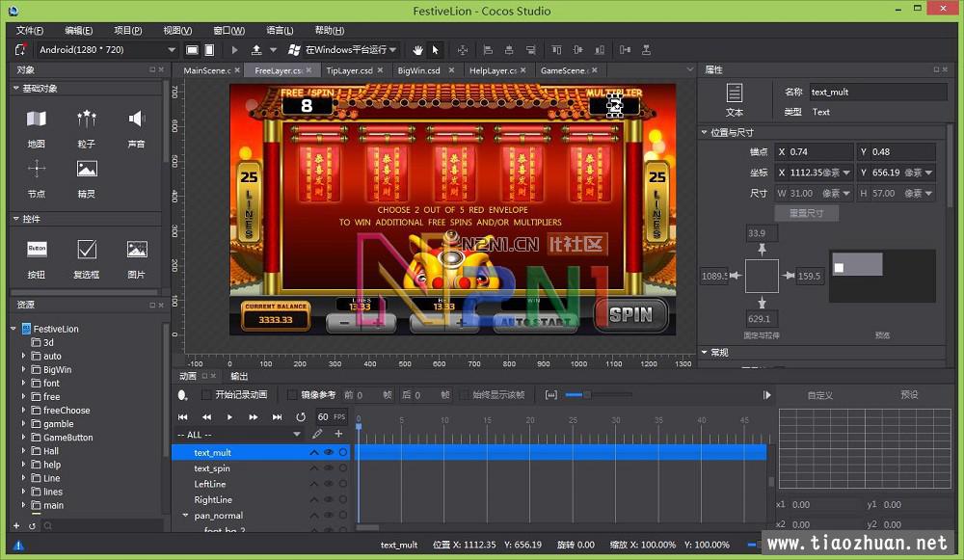Step back one frame in timeline
This screenshot has width=964, height=560.
206,416
